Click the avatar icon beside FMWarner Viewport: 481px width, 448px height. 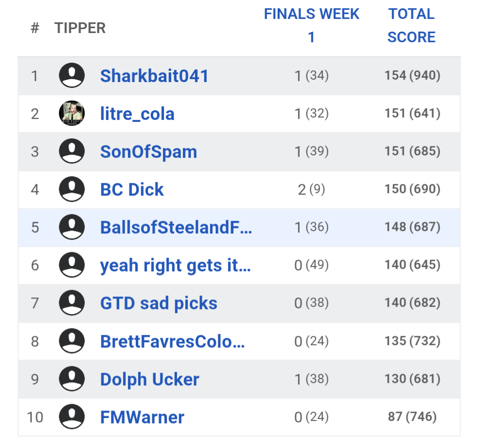71,417
